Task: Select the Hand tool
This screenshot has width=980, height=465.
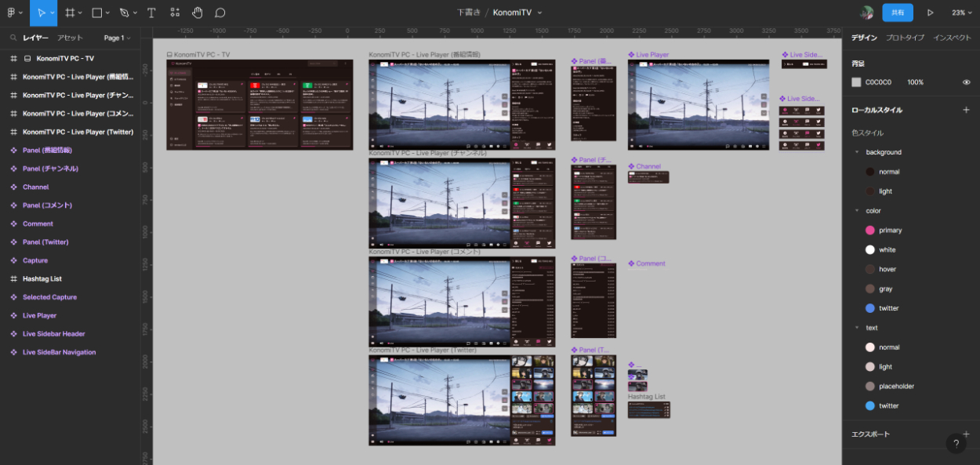Action: coord(197,13)
